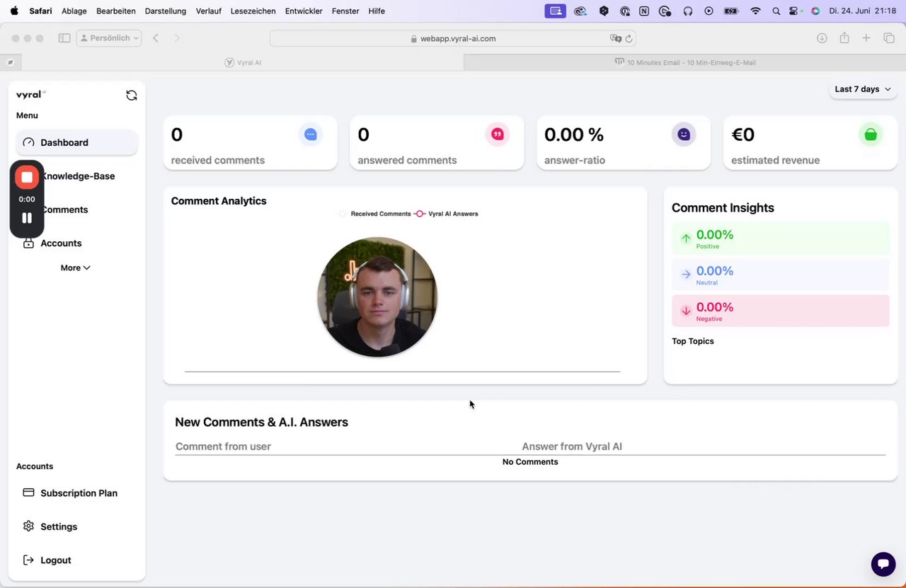Viewport: 906px width, 588px height.
Task: Click the Accounts briefcase icon in the sidebar
Action: (28, 243)
